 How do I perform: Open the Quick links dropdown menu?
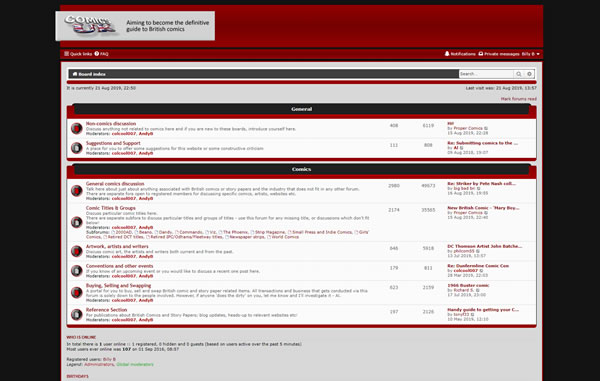point(78,54)
